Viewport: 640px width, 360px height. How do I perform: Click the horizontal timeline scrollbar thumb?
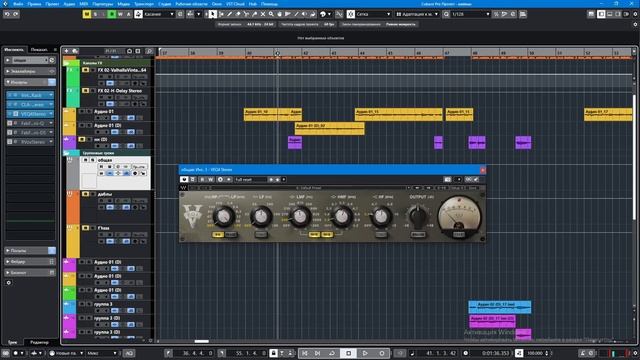(x=202, y=341)
